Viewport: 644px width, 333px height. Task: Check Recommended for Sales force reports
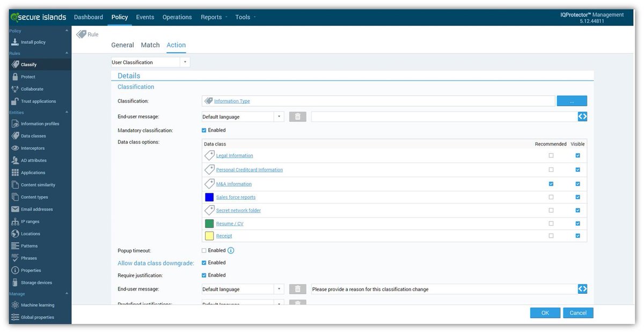pos(551,197)
